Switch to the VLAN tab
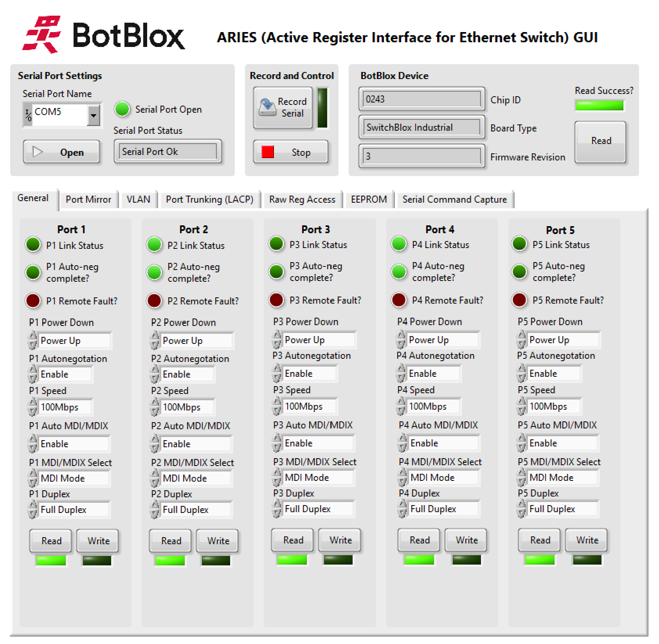Screen dimensions: 659x644 point(138,200)
